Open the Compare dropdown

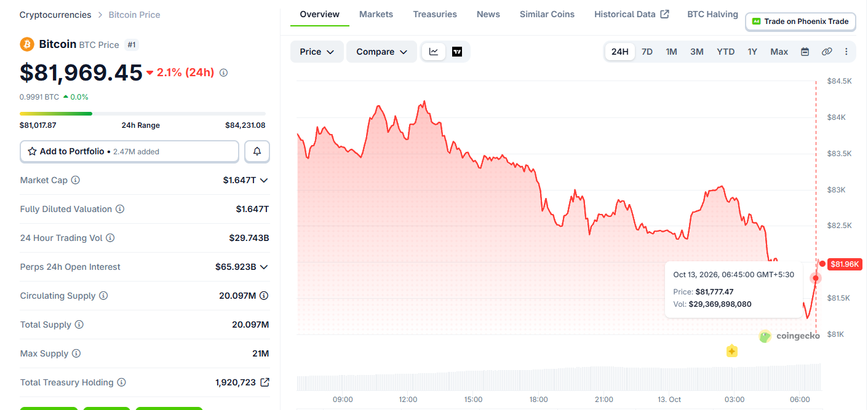tap(382, 52)
